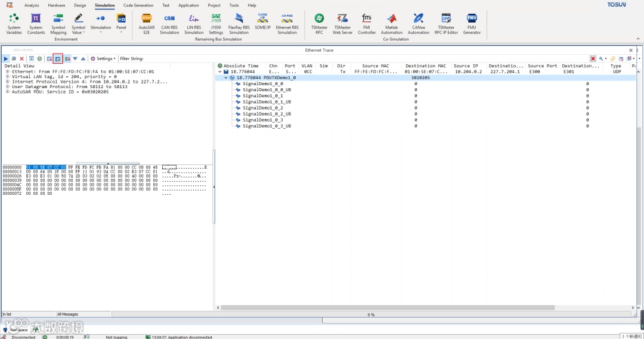The width and height of the screenshot is (644, 339).
Task: Select signal SignalDemo1_0_0
Action: tap(263, 84)
